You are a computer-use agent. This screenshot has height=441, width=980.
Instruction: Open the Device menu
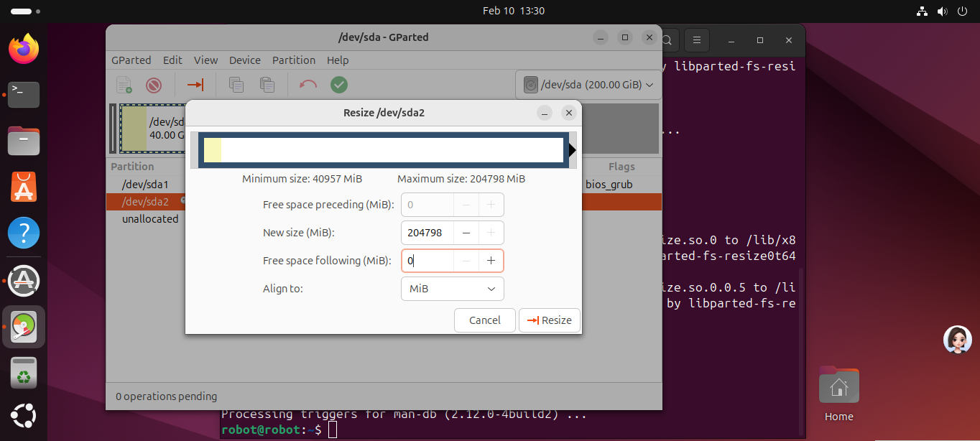point(245,60)
